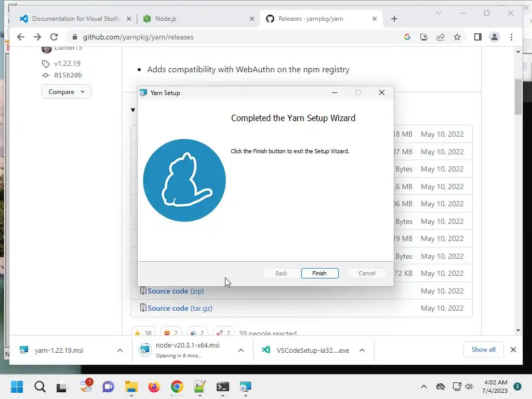532x399 pixels.
Task: Reload the GitHub releases page
Action: [x=54, y=37]
